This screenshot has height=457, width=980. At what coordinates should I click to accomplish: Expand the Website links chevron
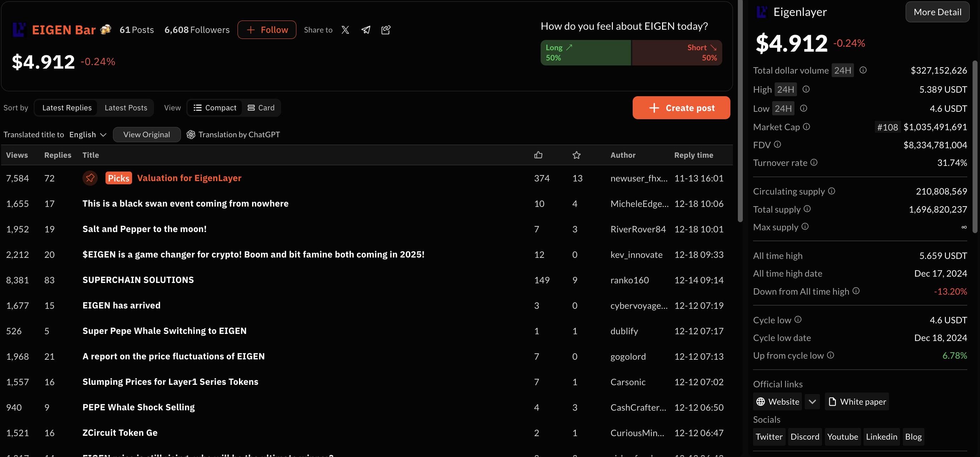pyautogui.click(x=812, y=401)
